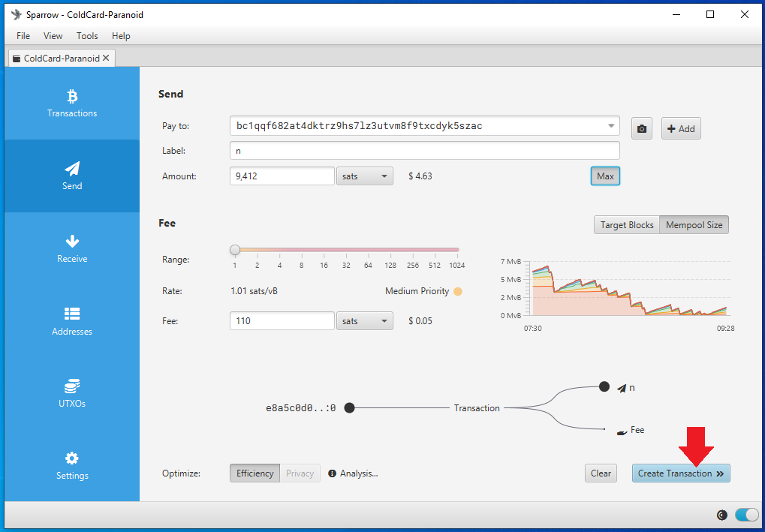This screenshot has width=765, height=532.
Task: Click the fee Range slider handle
Action: click(x=235, y=250)
